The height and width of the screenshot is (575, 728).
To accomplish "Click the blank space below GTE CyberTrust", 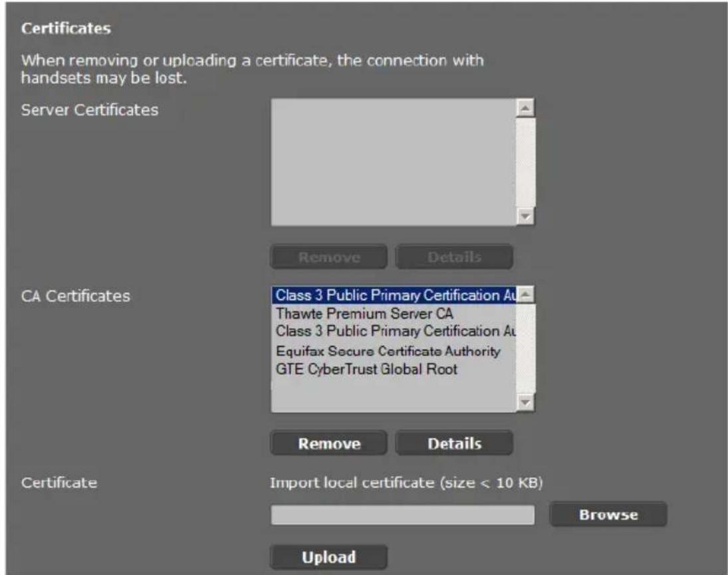I will [394, 395].
